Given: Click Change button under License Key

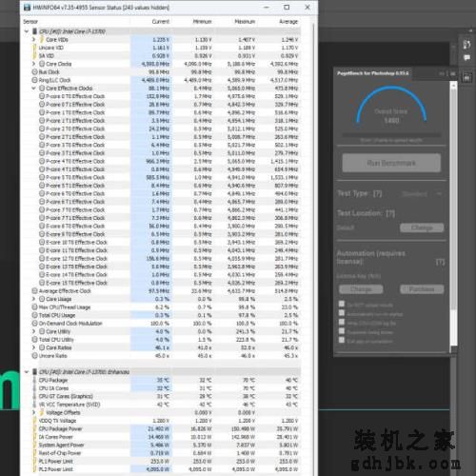Looking at the screenshot, I should tap(361, 289).
